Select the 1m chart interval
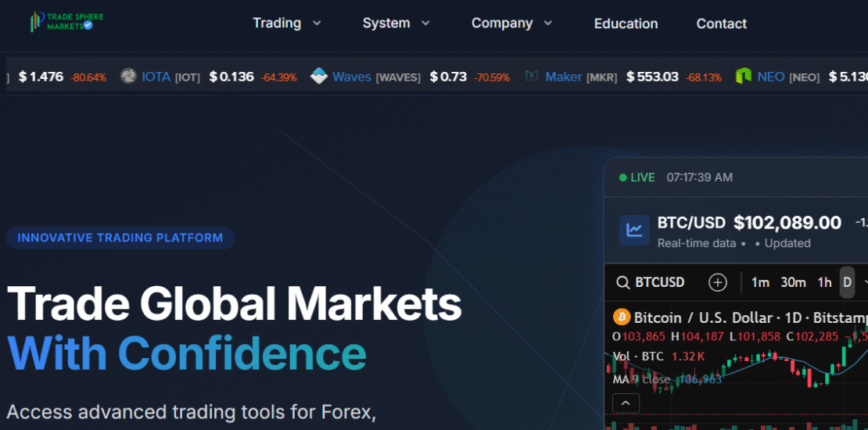Screen dimensions: 868x430 point(760,282)
